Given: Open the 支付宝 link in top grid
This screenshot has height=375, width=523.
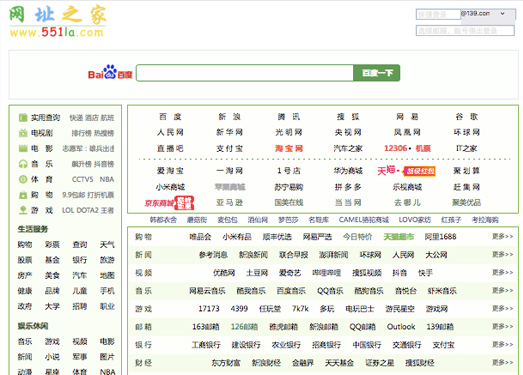Looking at the screenshot, I should click(x=229, y=148).
